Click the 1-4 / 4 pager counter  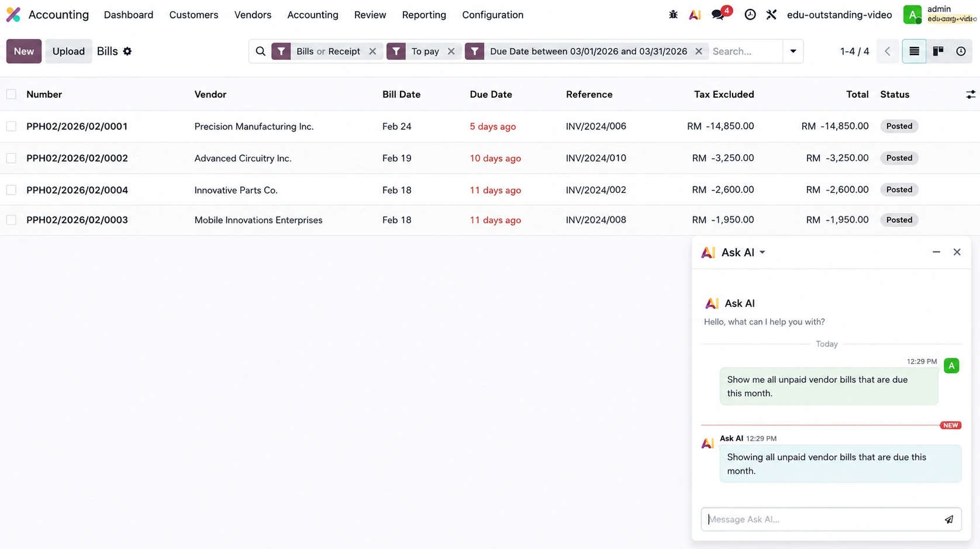click(x=854, y=51)
